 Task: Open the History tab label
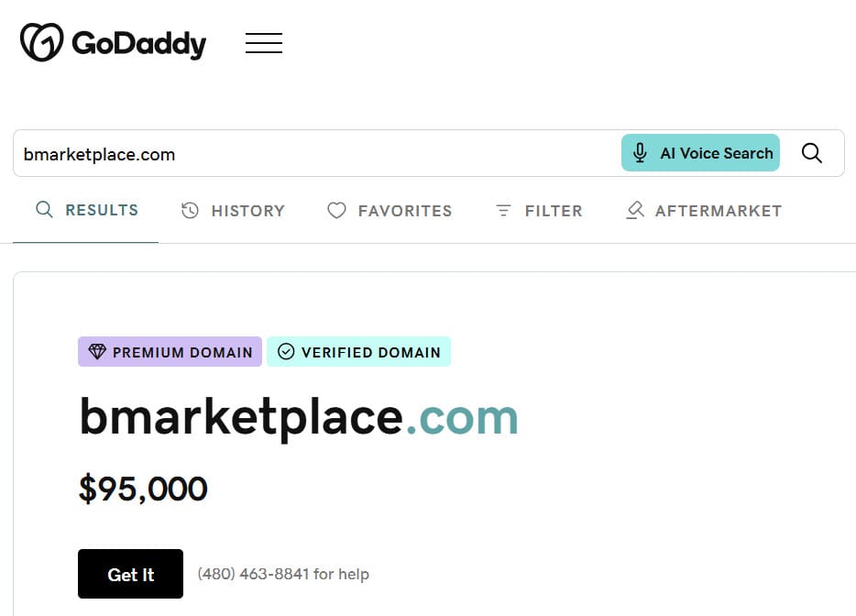(x=247, y=211)
